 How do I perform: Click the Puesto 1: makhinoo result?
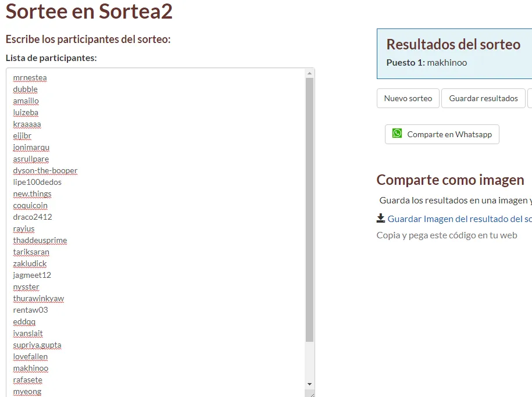click(427, 62)
